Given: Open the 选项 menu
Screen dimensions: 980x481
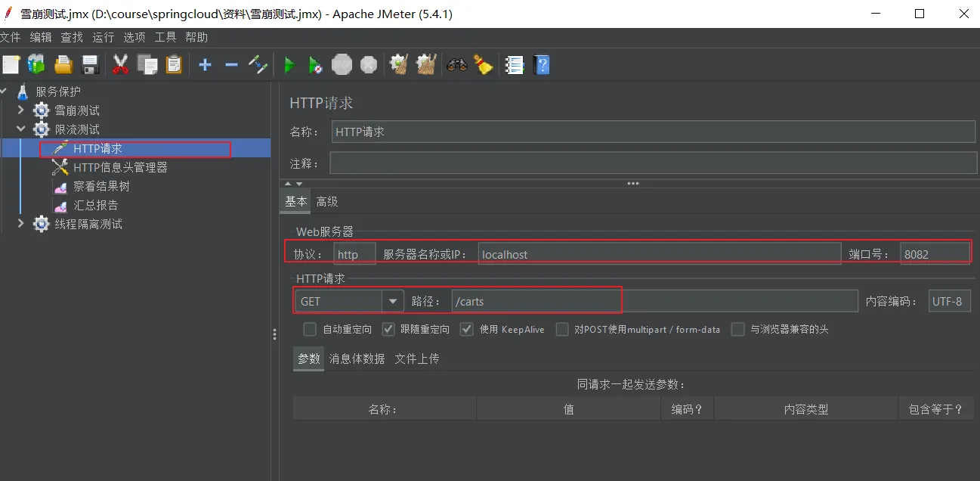Looking at the screenshot, I should pos(134,37).
